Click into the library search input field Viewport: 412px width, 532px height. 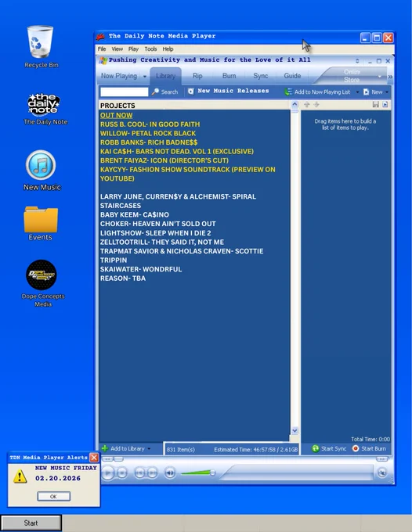point(125,92)
